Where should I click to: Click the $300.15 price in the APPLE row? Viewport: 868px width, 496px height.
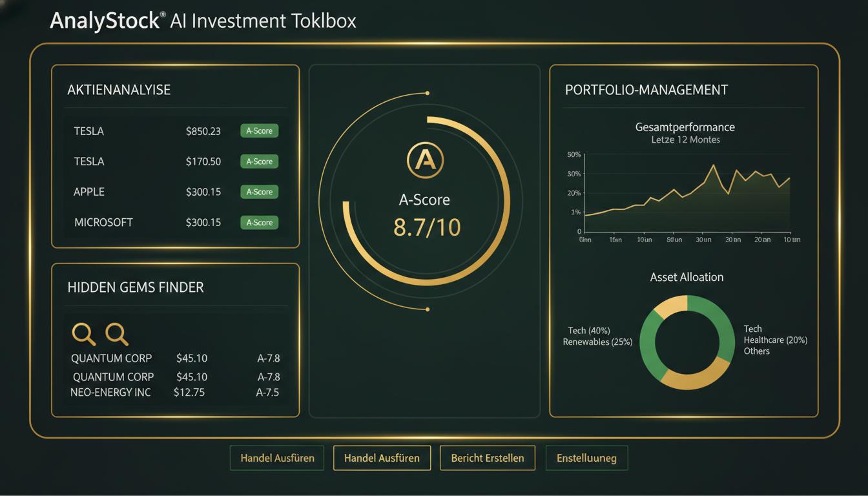[203, 192]
